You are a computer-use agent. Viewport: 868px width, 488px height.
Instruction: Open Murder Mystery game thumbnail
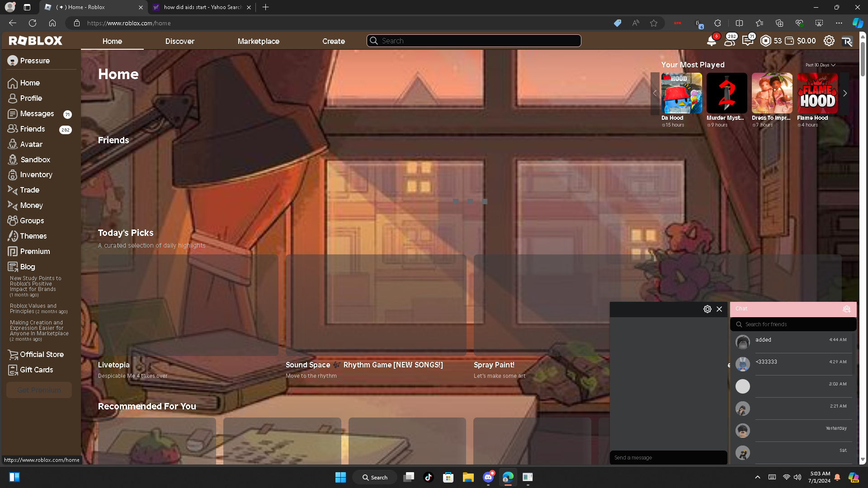[726, 93]
